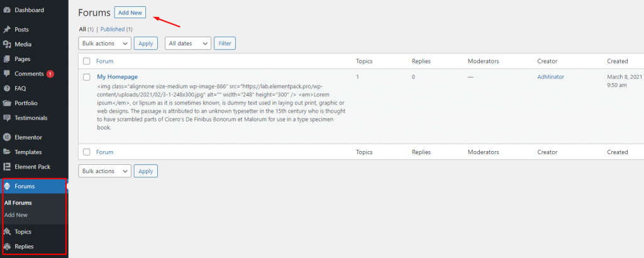Click the Templates folder icon
This screenshot has width=644, height=258.
(6, 152)
